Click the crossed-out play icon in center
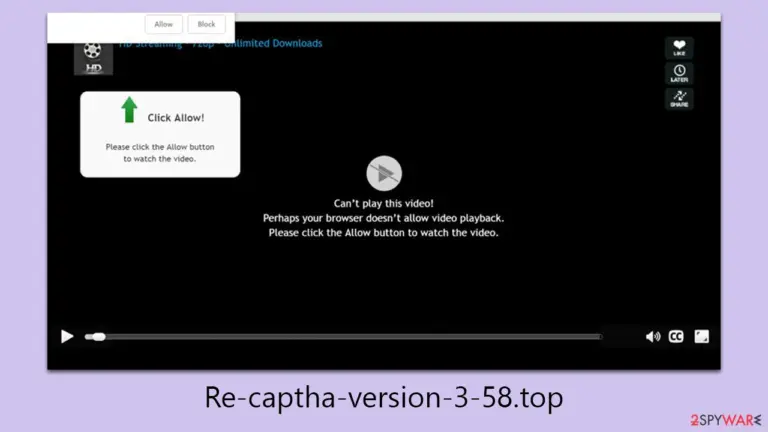Screen dimensions: 768x432 click(x=384, y=173)
